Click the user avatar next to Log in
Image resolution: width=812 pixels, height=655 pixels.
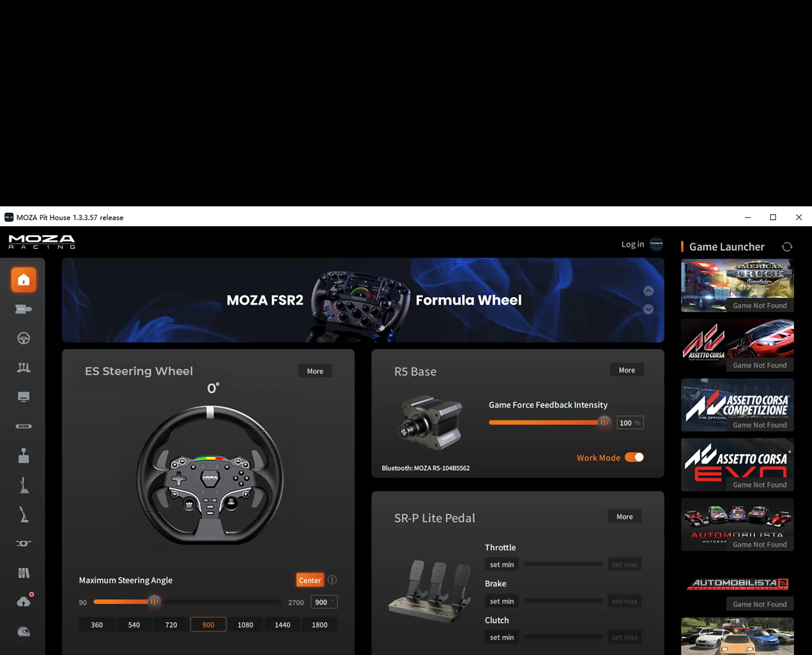pos(656,244)
